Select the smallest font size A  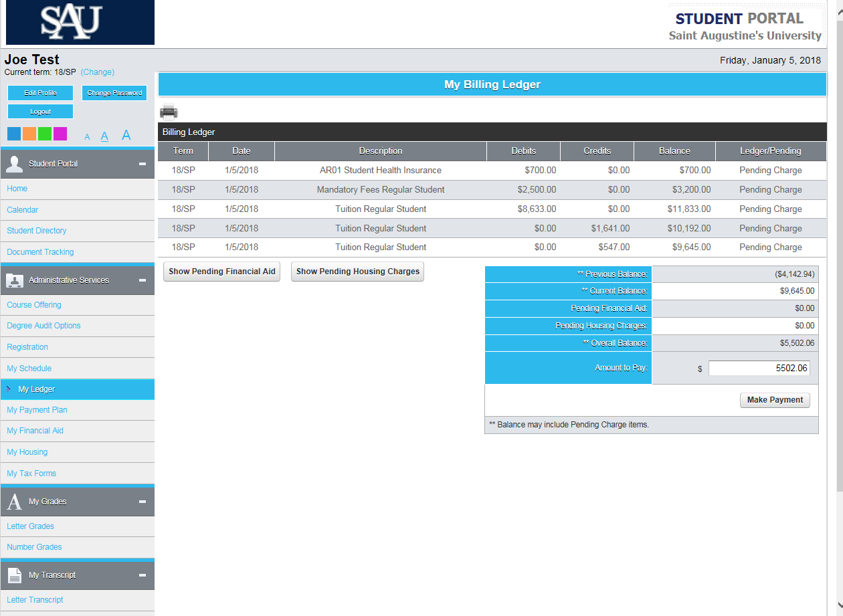pyautogui.click(x=87, y=137)
